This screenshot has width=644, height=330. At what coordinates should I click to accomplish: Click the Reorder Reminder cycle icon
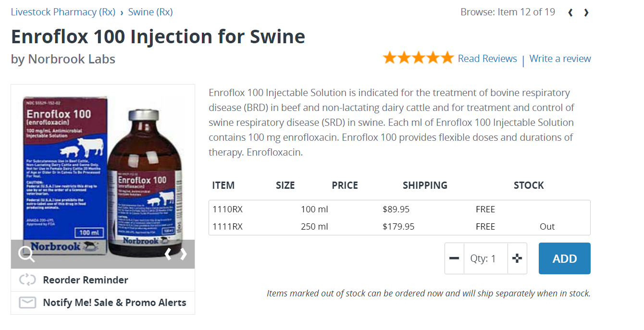27,280
